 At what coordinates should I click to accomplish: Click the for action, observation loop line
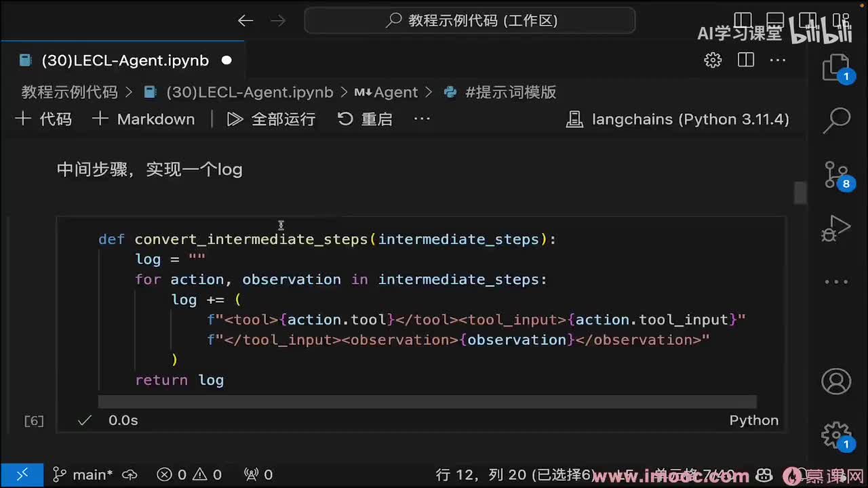click(341, 280)
